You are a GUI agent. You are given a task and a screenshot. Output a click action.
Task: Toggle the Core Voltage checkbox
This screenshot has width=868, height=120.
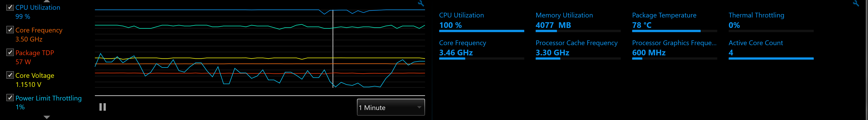click(10, 75)
